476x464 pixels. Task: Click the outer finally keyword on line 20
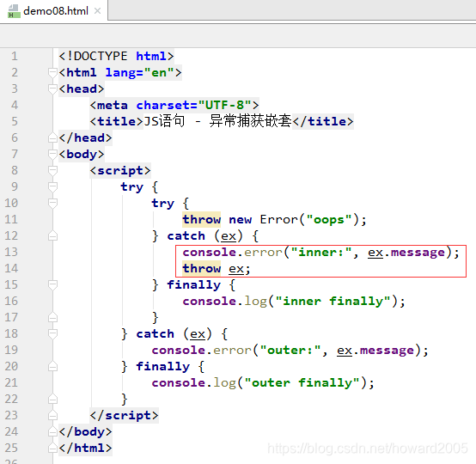coord(163,367)
